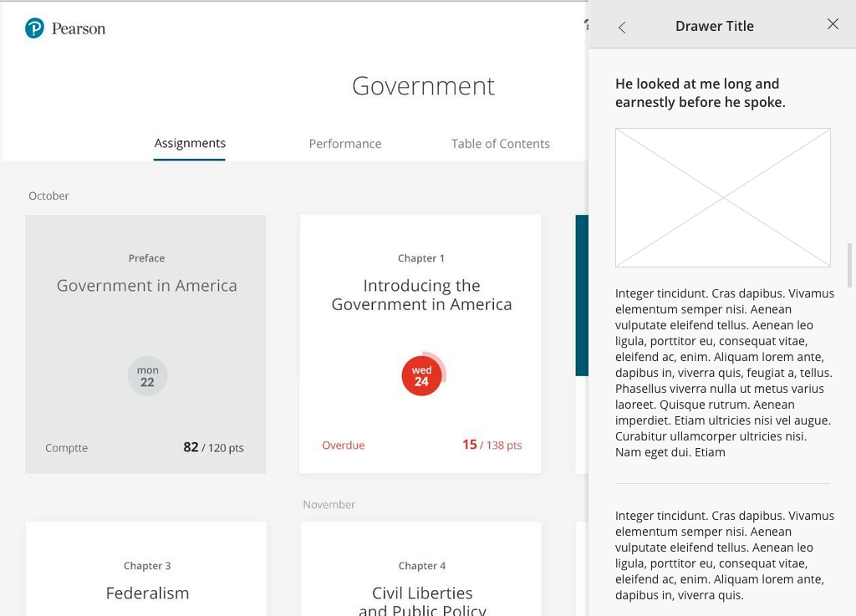The image size is (856, 616).
Task: Click the Pearson logo icon
Action: click(34, 29)
